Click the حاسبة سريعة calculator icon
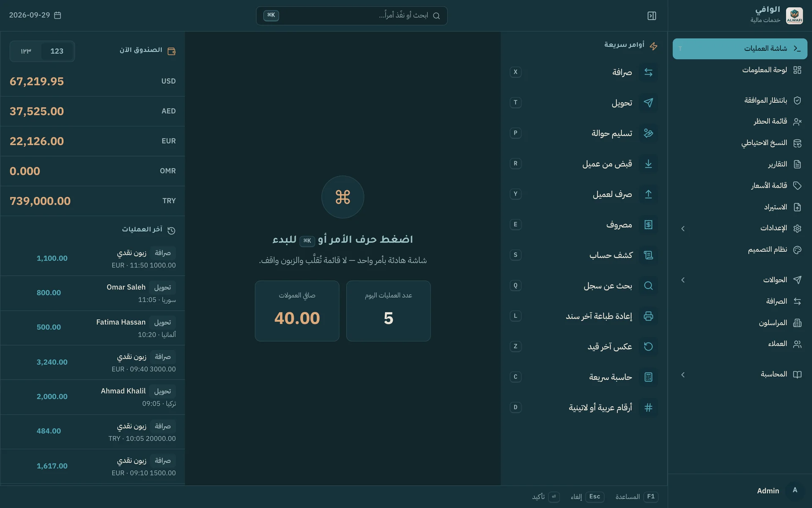This screenshot has width=812, height=508. pyautogui.click(x=648, y=377)
